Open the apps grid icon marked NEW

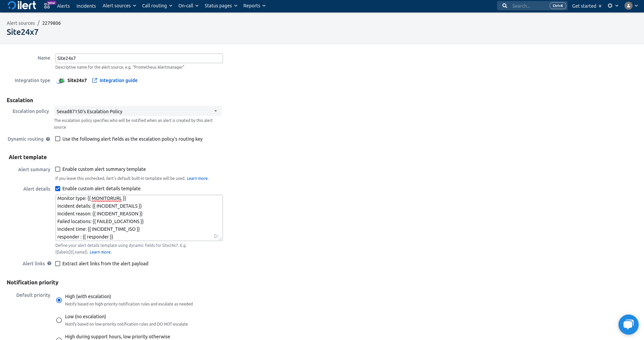pos(47,6)
